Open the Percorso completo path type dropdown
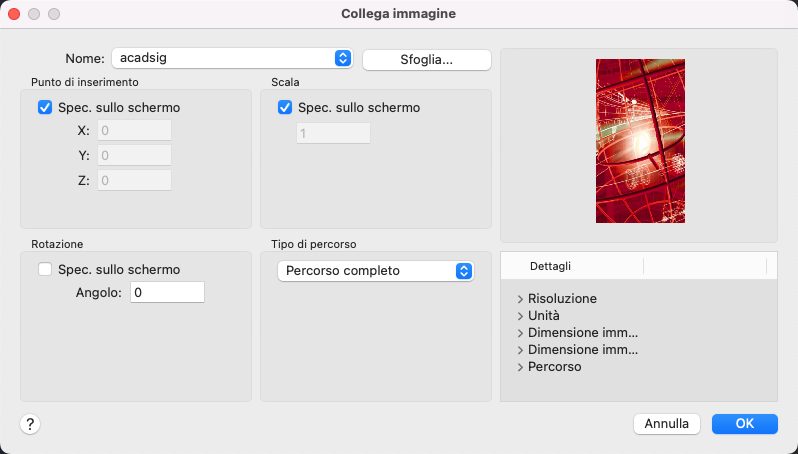798x454 pixels. pyautogui.click(x=374, y=271)
